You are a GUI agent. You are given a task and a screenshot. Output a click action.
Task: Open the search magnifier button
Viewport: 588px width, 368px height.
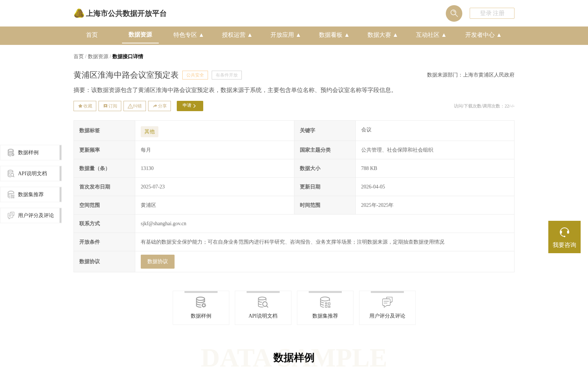(454, 13)
